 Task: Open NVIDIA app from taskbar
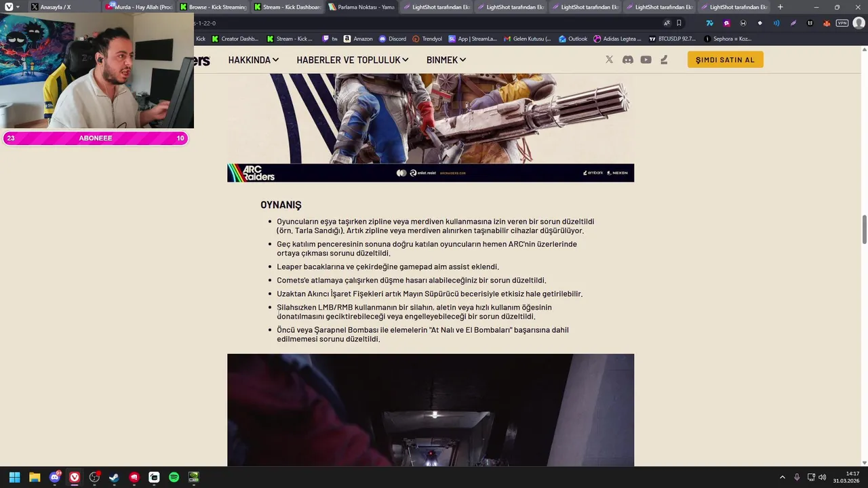pyautogui.click(x=193, y=477)
